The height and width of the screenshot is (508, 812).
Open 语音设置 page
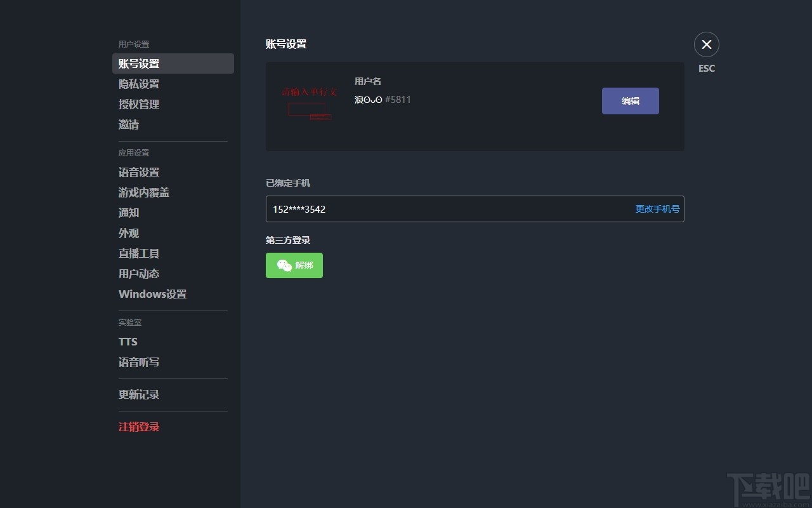(x=173, y=172)
